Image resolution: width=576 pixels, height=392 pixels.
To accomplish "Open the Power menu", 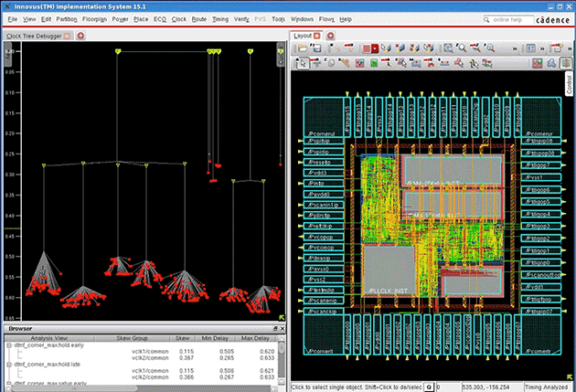I will pyautogui.click(x=120, y=19).
